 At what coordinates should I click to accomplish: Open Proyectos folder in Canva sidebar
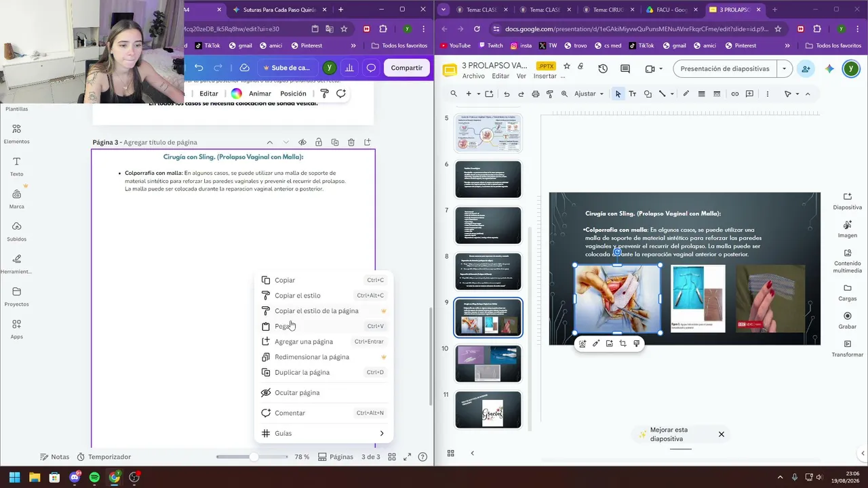(16, 297)
